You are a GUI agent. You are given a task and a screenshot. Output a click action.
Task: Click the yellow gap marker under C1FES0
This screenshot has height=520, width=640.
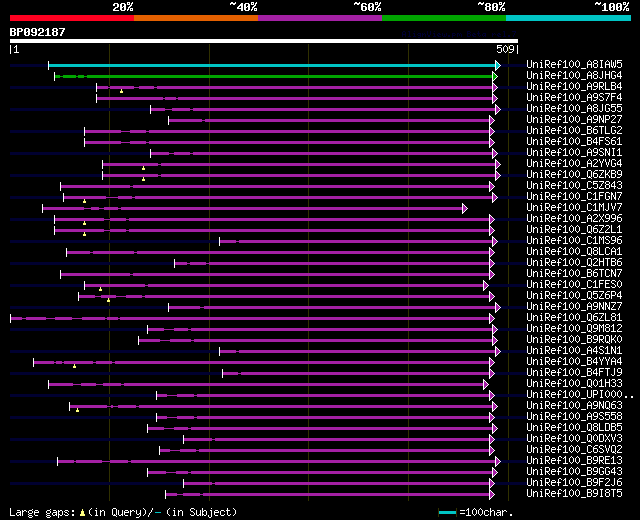point(100,289)
